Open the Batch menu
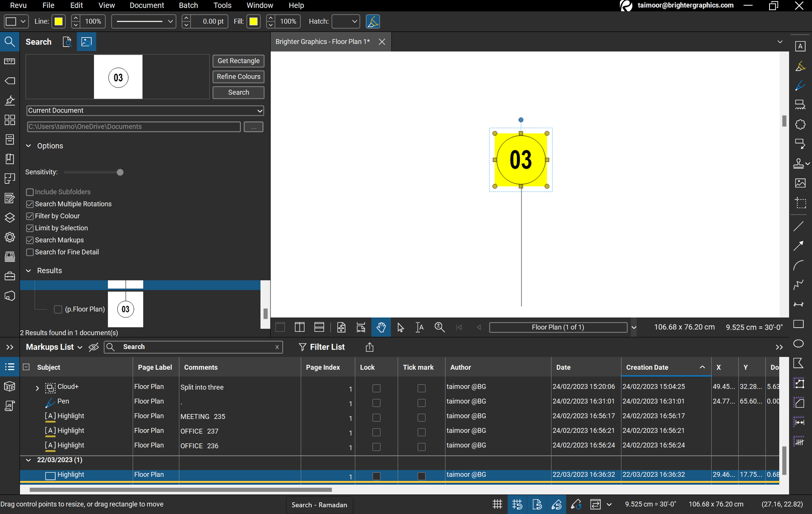812x514 pixels. [x=188, y=5]
